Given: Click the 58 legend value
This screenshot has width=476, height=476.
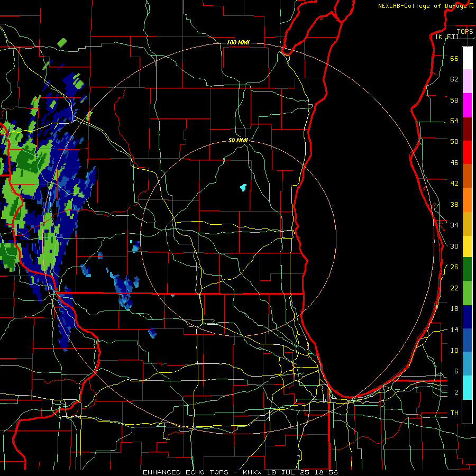Looking at the screenshot, I should coord(454,100).
